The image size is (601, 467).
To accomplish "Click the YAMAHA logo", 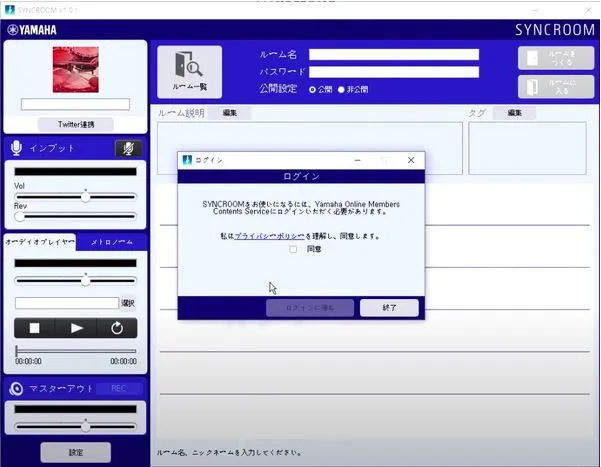I will 32,30.
